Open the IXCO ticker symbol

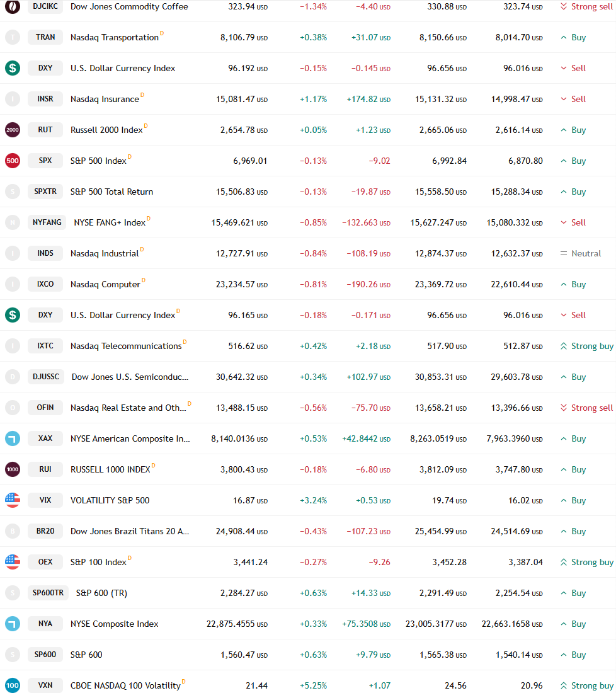point(45,284)
